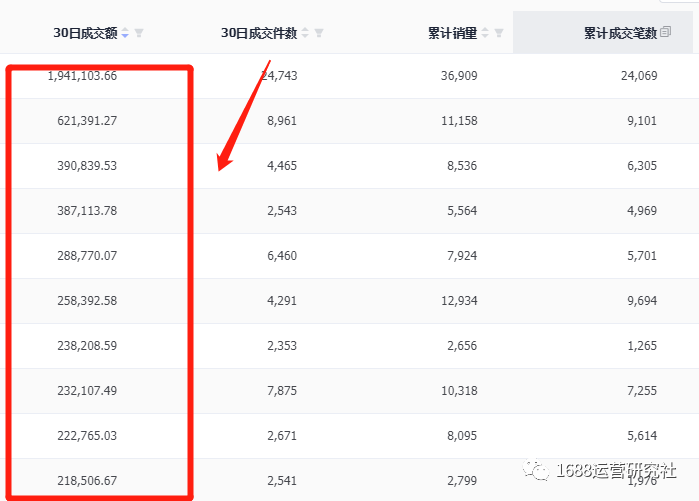Image resolution: width=699 pixels, height=501 pixels.
Task: Open the filter funnel for 30日成交件数
Action: [x=319, y=33]
